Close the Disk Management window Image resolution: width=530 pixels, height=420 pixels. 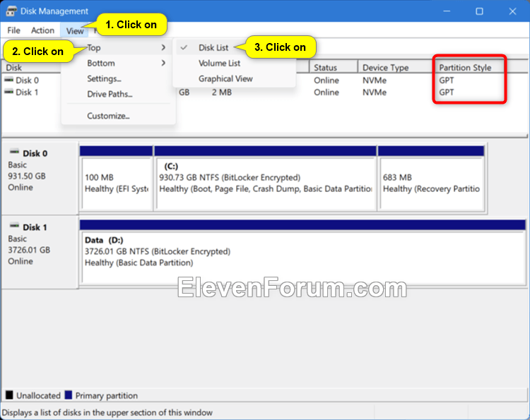coord(512,11)
